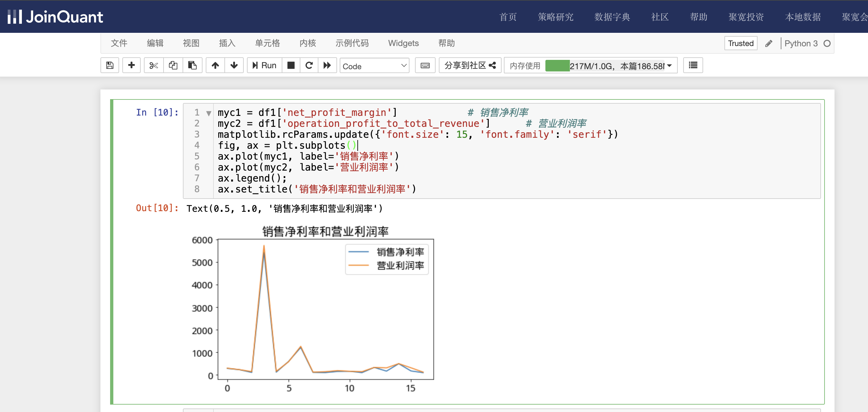The image size is (868, 412).
Task: Paste cells below icon
Action: 193,65
